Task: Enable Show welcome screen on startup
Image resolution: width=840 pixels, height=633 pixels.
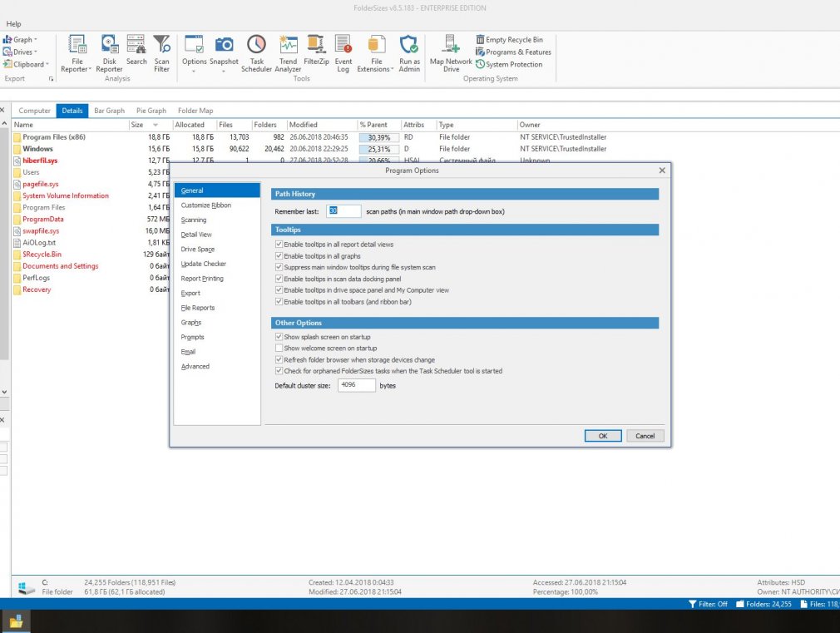Action: coord(279,349)
